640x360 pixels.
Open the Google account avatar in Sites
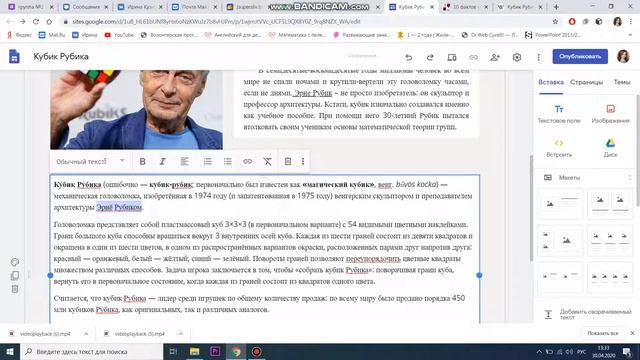623,56
